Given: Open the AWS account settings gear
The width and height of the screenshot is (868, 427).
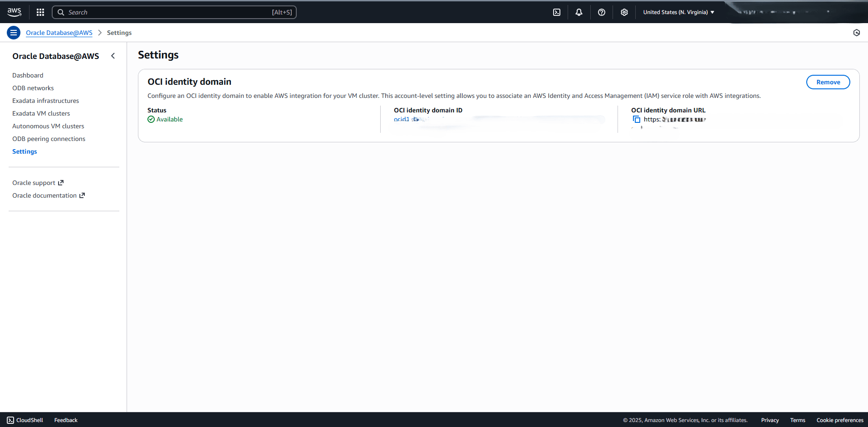Looking at the screenshot, I should point(624,12).
